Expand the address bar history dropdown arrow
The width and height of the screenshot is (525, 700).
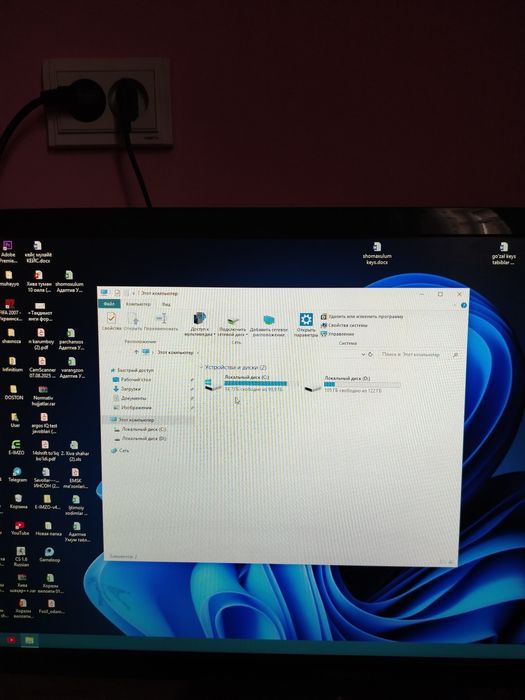click(363, 354)
